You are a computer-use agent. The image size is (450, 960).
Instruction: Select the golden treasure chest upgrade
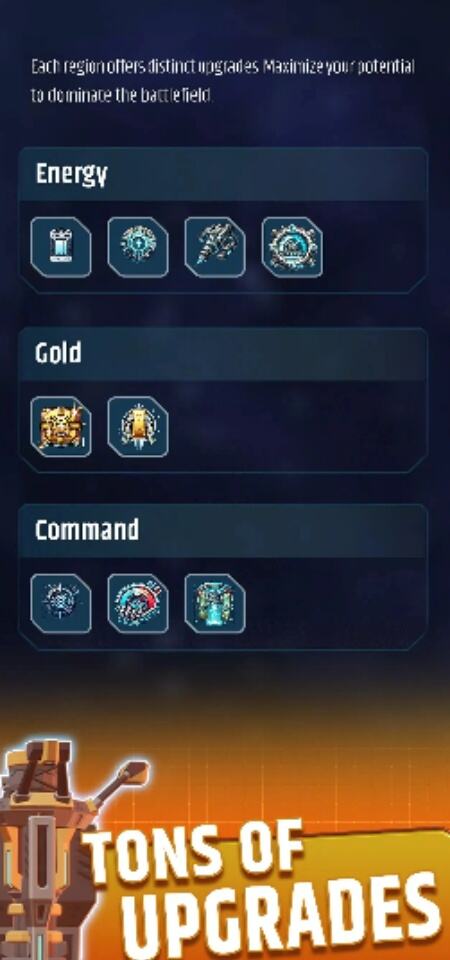61,427
